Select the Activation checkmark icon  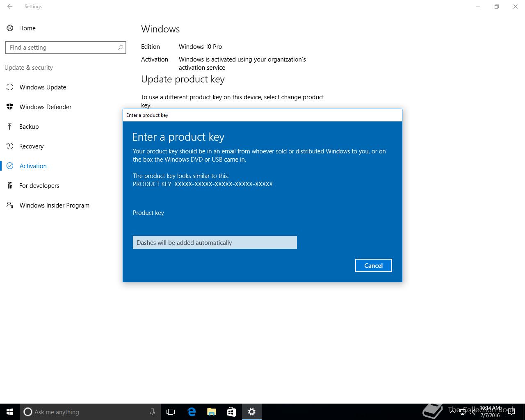coord(10,166)
